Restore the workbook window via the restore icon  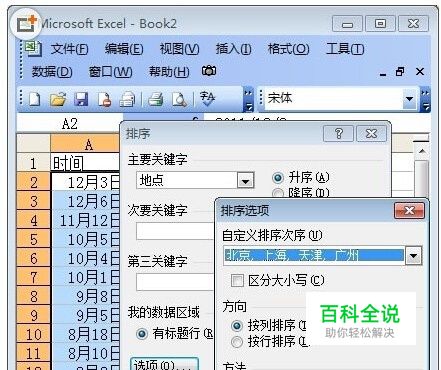point(400,72)
